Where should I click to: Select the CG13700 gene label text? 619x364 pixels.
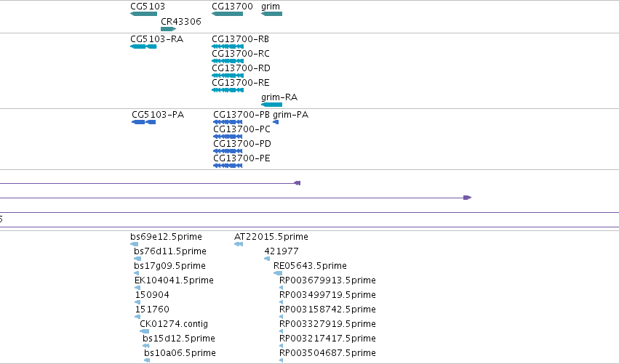tap(232, 7)
